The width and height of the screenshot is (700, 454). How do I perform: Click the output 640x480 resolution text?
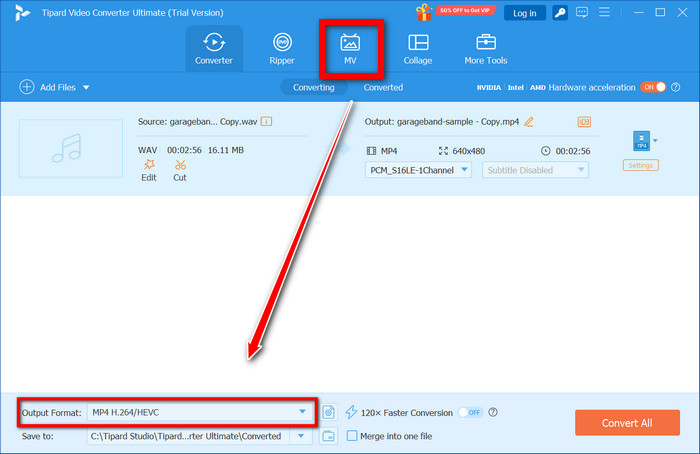pos(468,151)
